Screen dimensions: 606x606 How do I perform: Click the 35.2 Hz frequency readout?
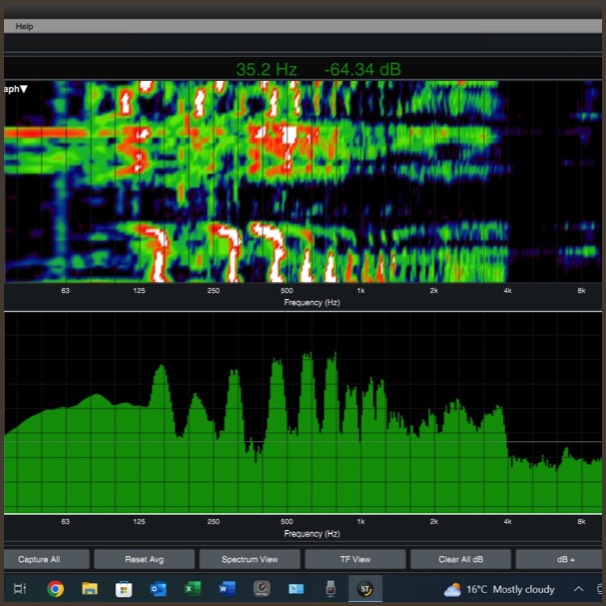(x=267, y=70)
